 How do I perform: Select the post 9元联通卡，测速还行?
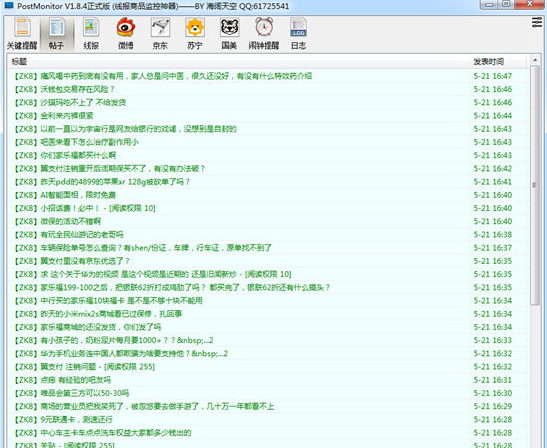click(63, 420)
